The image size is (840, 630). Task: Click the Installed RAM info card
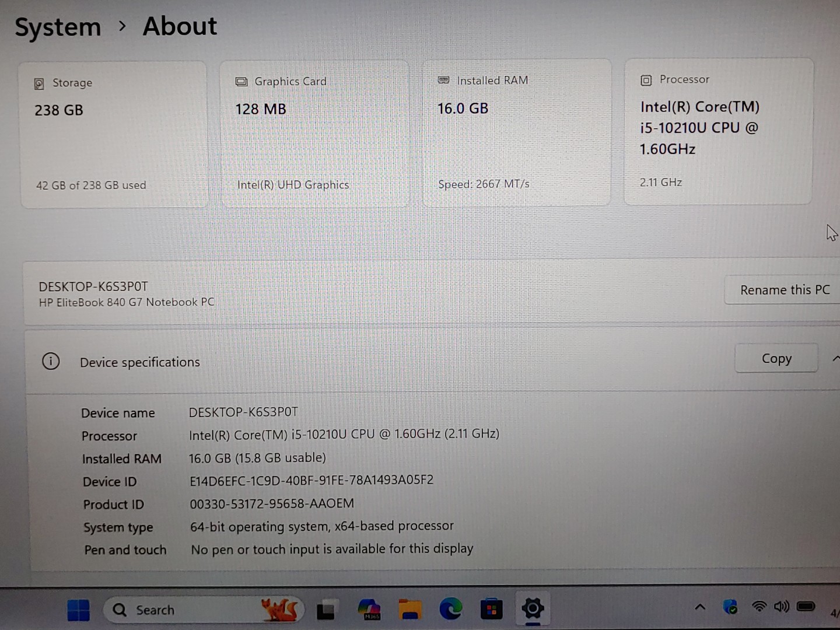[516, 132]
